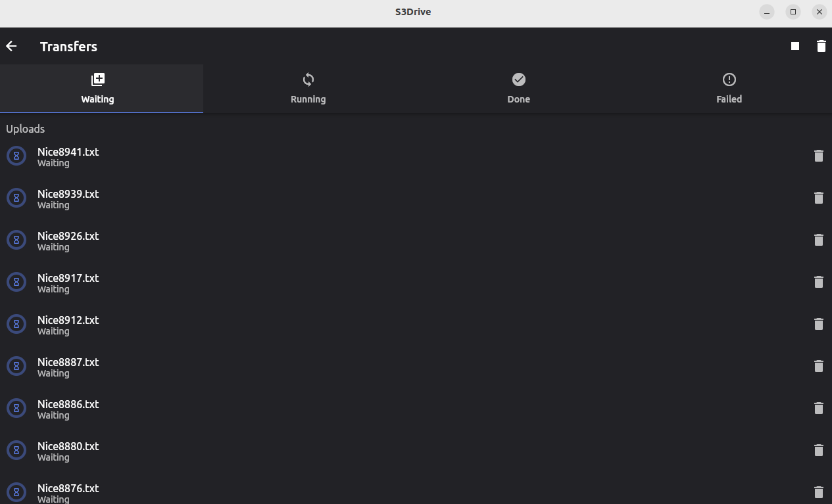Cancel the Nice8886.txt upload via trash
This screenshot has height=504, width=832.
819,408
